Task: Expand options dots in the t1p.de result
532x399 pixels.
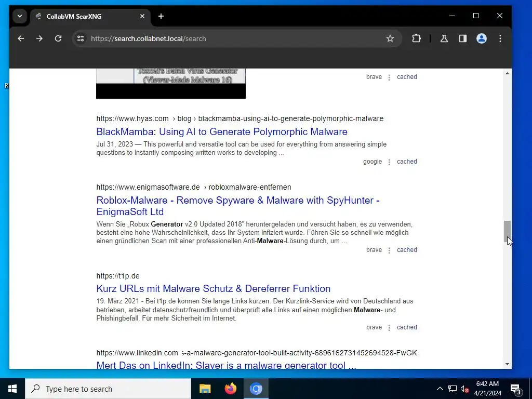Action: pos(389,327)
